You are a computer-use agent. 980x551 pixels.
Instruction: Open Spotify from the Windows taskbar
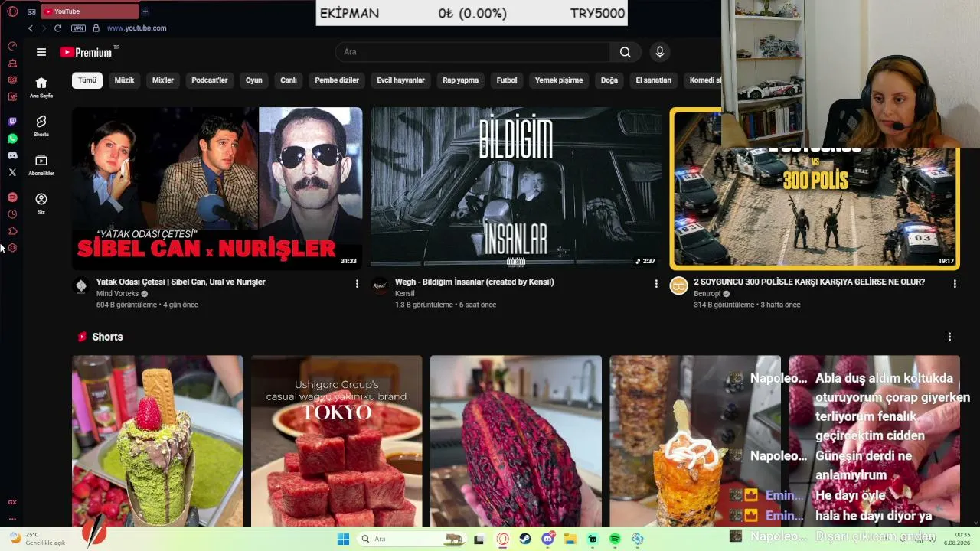click(615, 539)
